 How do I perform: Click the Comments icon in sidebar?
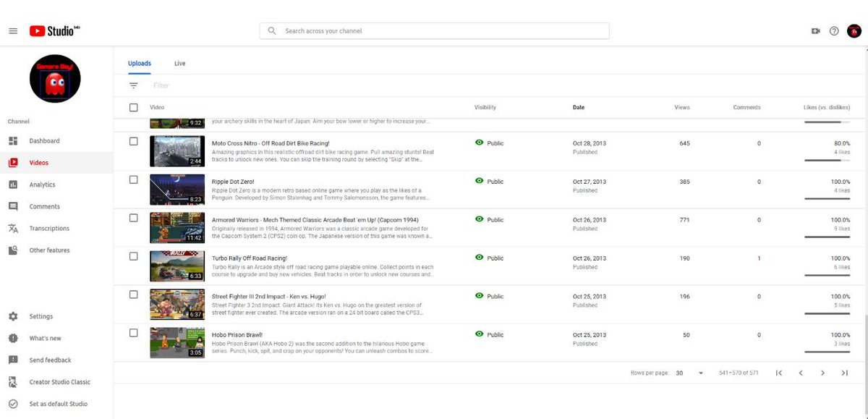[x=13, y=206]
